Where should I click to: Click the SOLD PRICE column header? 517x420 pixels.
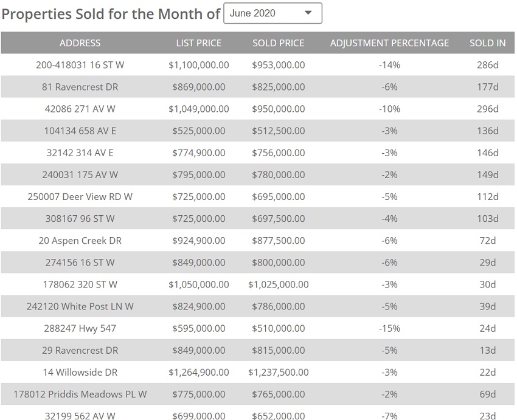click(279, 43)
